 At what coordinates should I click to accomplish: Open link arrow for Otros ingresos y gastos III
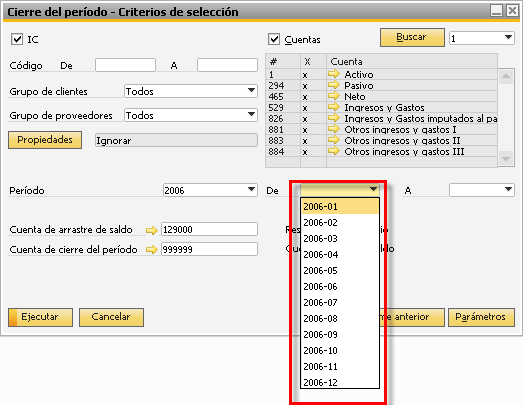coord(334,151)
